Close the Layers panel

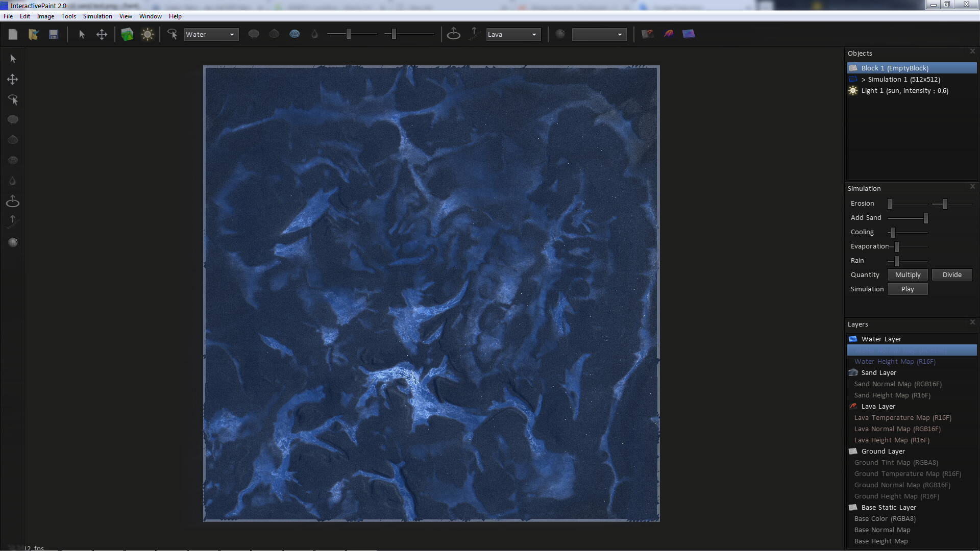(x=972, y=322)
